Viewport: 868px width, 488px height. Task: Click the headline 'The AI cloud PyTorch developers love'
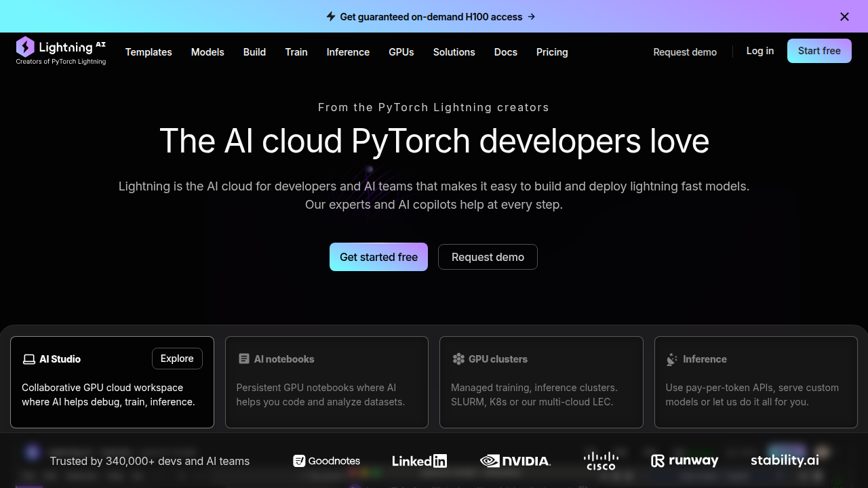(x=434, y=141)
